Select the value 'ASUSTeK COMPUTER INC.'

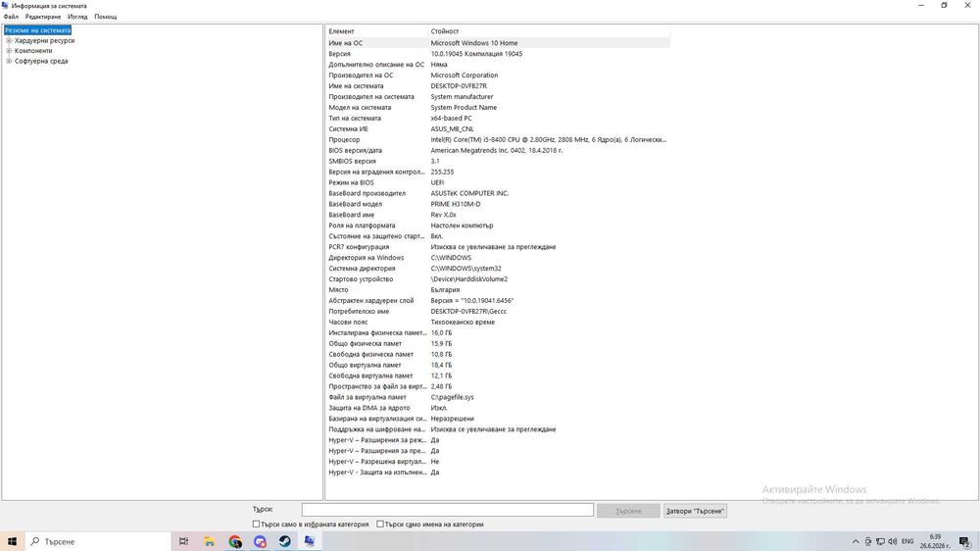tap(469, 193)
